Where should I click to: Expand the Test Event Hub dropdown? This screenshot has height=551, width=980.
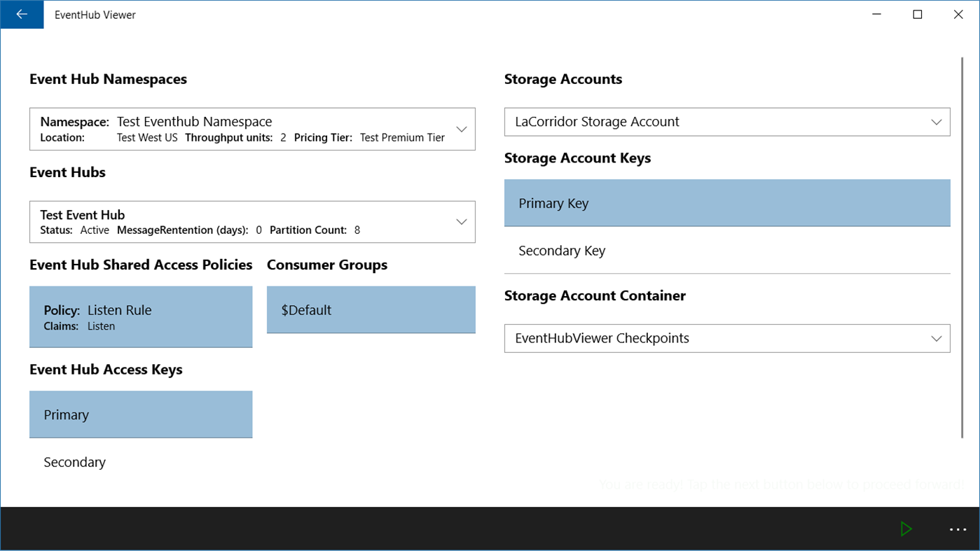tap(462, 221)
